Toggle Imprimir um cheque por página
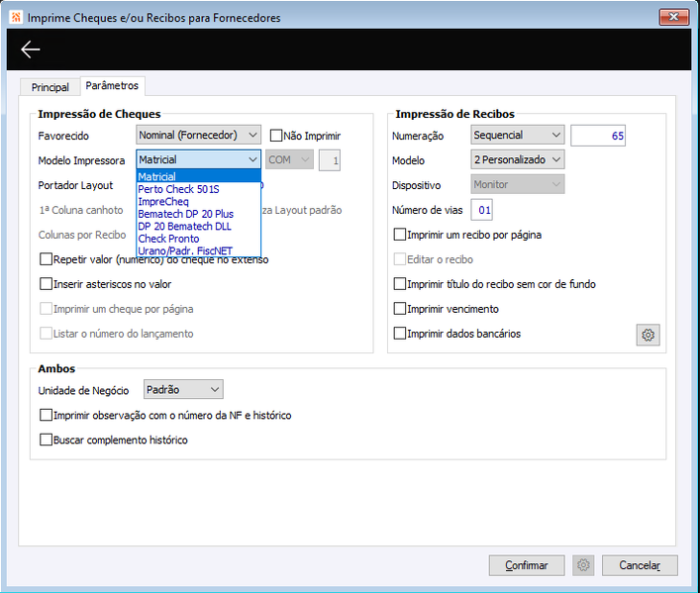 46,309
